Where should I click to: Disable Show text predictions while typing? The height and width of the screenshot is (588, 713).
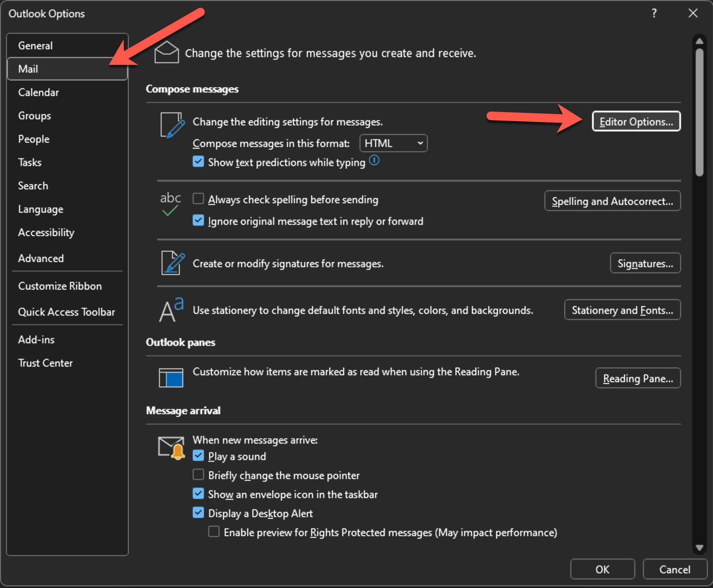(x=198, y=161)
